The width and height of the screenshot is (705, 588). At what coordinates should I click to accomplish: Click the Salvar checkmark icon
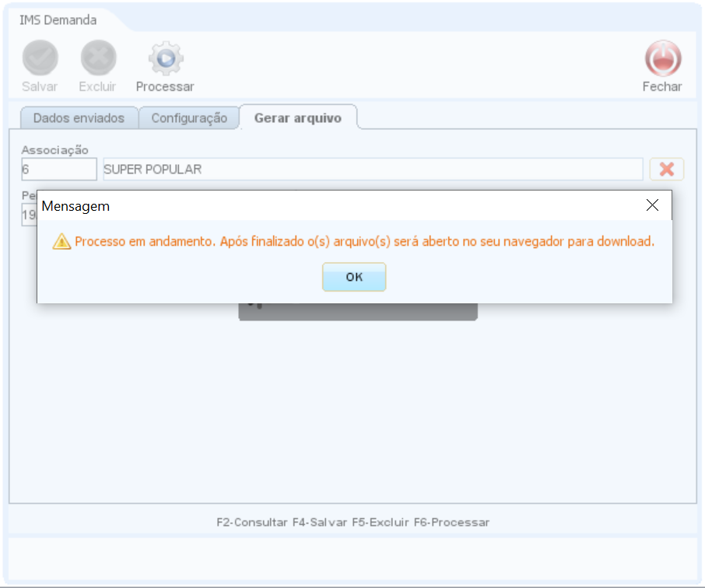(x=40, y=58)
